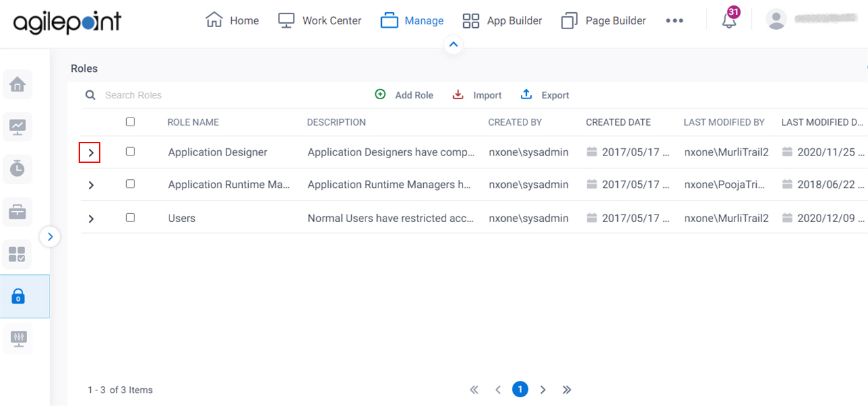Open the more options ellipsis menu
The image size is (868, 406).
click(x=674, y=20)
